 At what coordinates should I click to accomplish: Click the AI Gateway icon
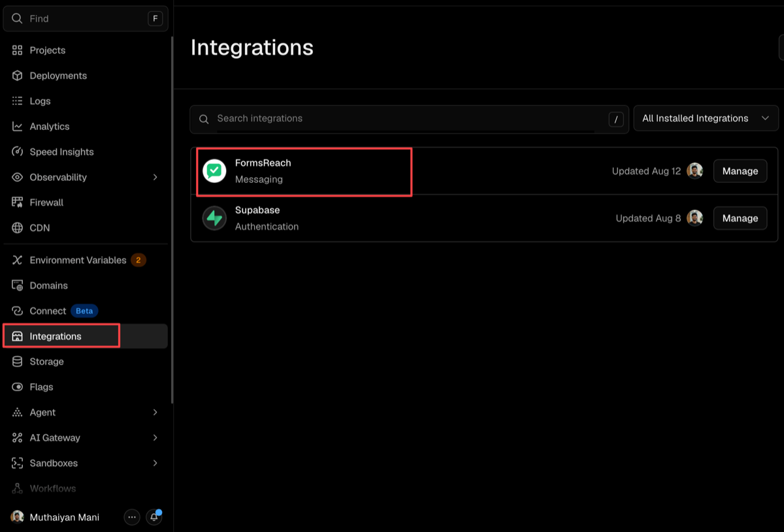(x=18, y=438)
